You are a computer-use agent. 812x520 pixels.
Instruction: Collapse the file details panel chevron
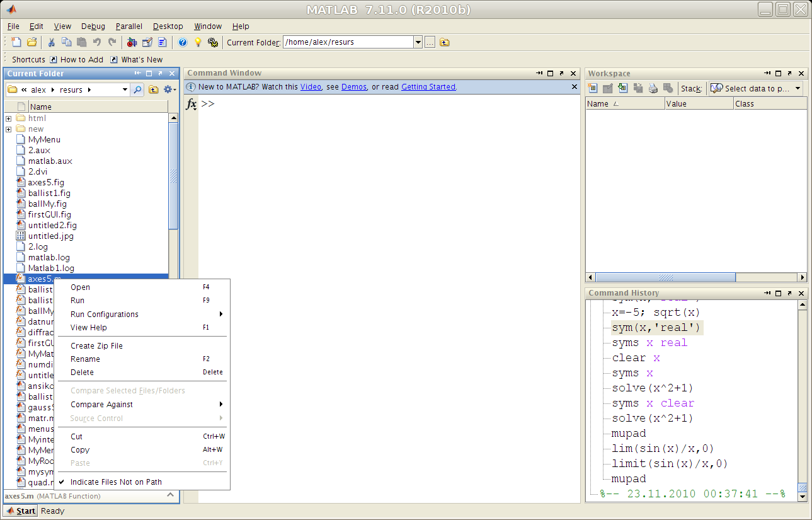(x=170, y=495)
